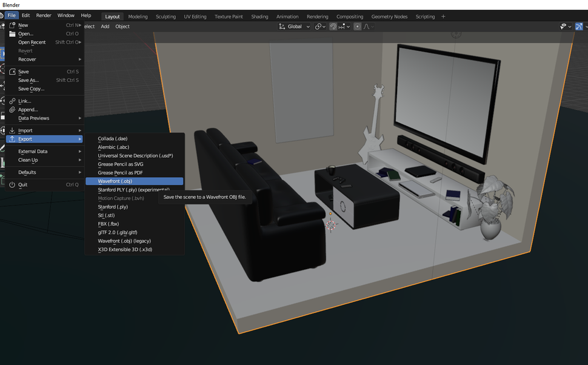Click the Quit power icon in File menu

pyautogui.click(x=13, y=185)
